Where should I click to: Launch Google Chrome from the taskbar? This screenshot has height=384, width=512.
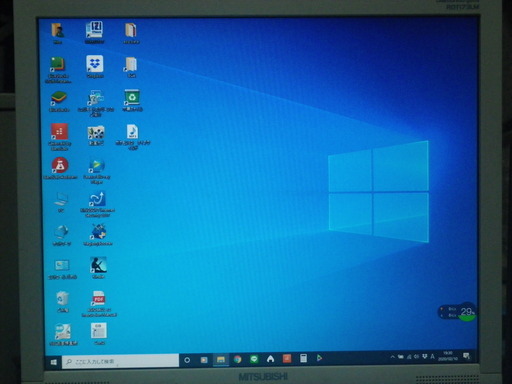(237, 359)
